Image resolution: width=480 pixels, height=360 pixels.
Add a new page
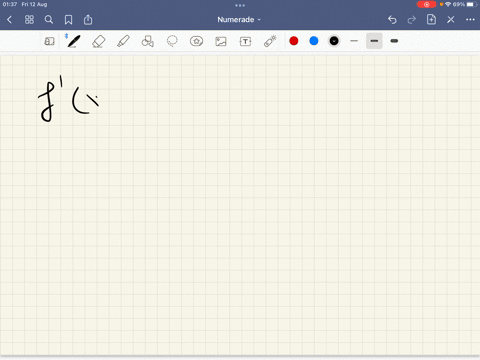(x=431, y=19)
